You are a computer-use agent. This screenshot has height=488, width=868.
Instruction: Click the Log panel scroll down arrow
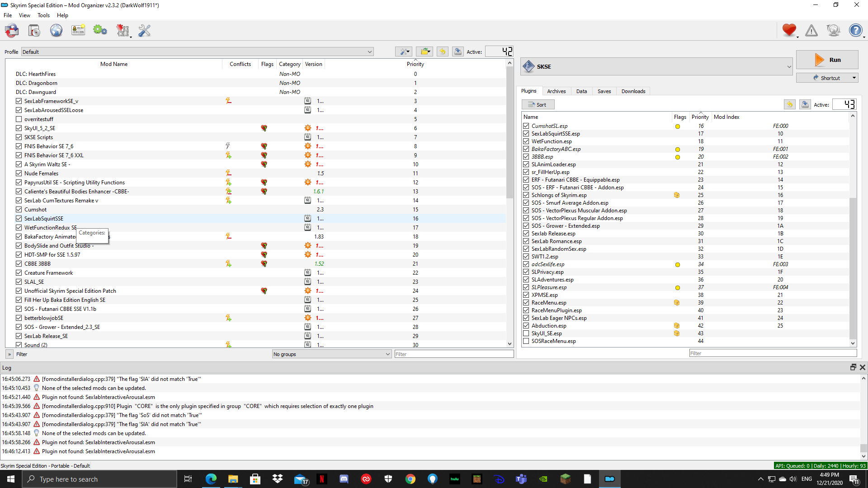(x=863, y=456)
